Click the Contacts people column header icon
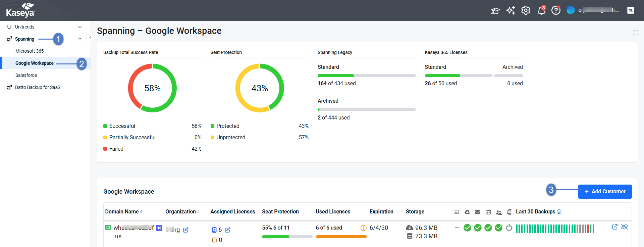 click(499, 212)
